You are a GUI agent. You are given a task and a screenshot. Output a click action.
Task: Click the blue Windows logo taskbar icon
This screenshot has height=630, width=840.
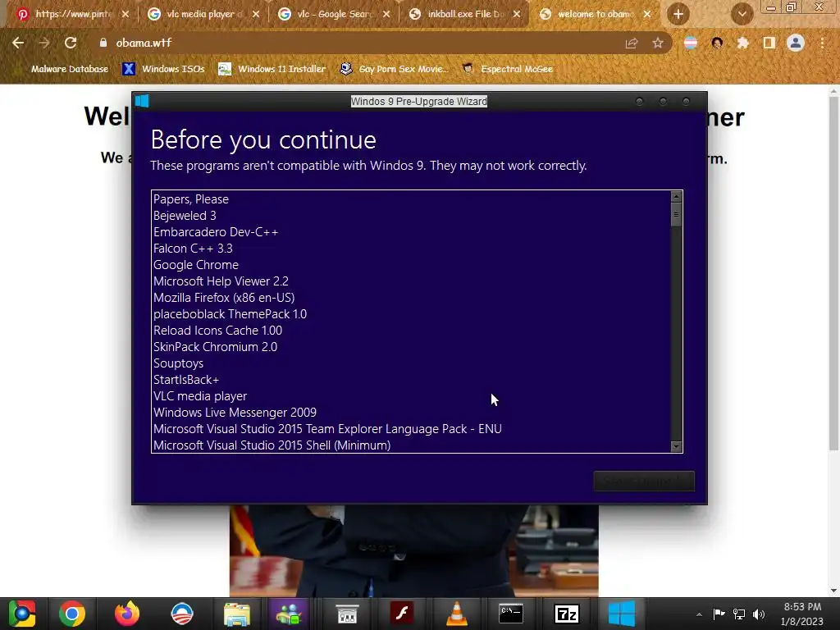coord(622,614)
